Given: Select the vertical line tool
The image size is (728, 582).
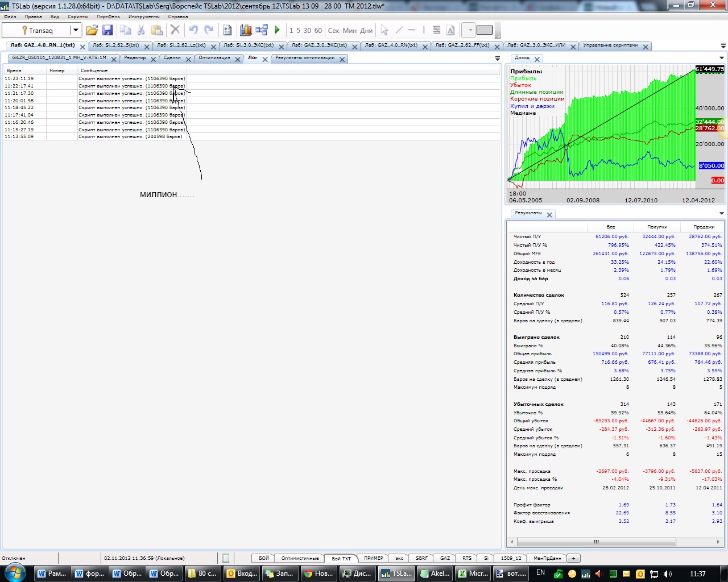Looking at the screenshot, I should [424, 30].
